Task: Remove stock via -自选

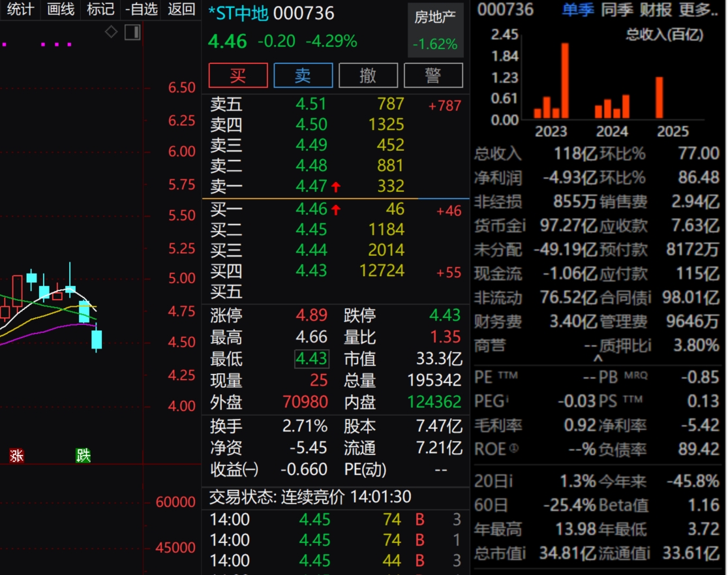Action: (x=141, y=9)
